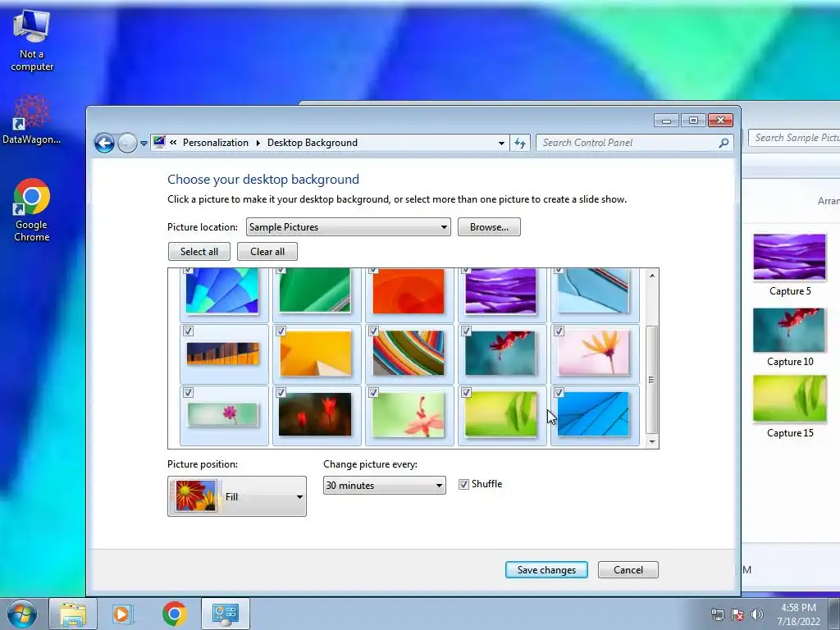Click Search Sample Pictures field in back window
Image resolution: width=840 pixels, height=630 pixels.
pos(794,138)
